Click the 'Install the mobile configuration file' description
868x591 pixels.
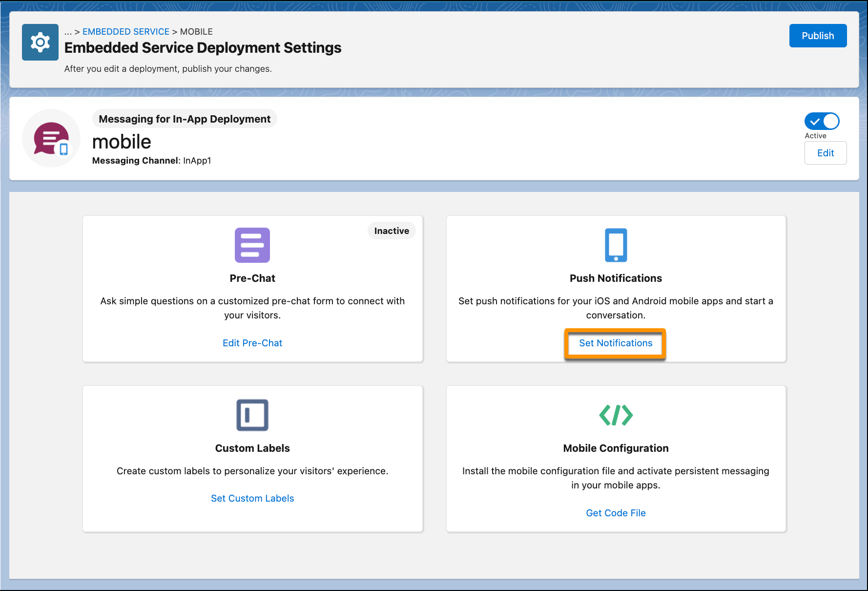[616, 478]
